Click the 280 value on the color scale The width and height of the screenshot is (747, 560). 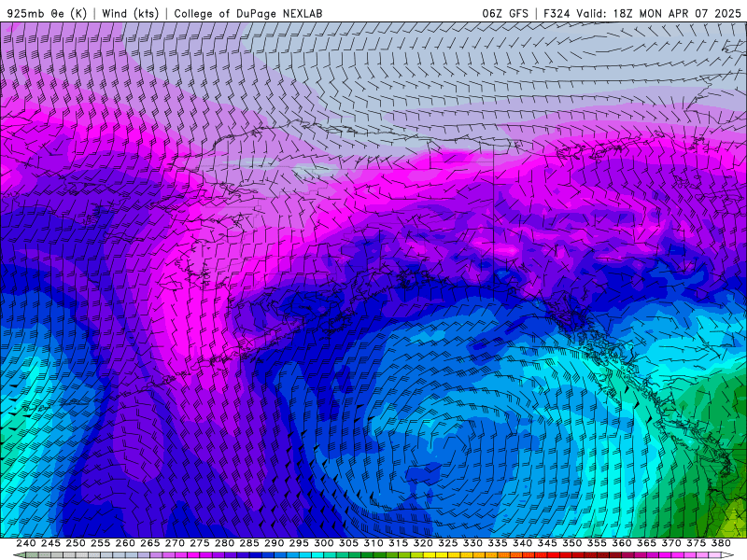coord(224,543)
